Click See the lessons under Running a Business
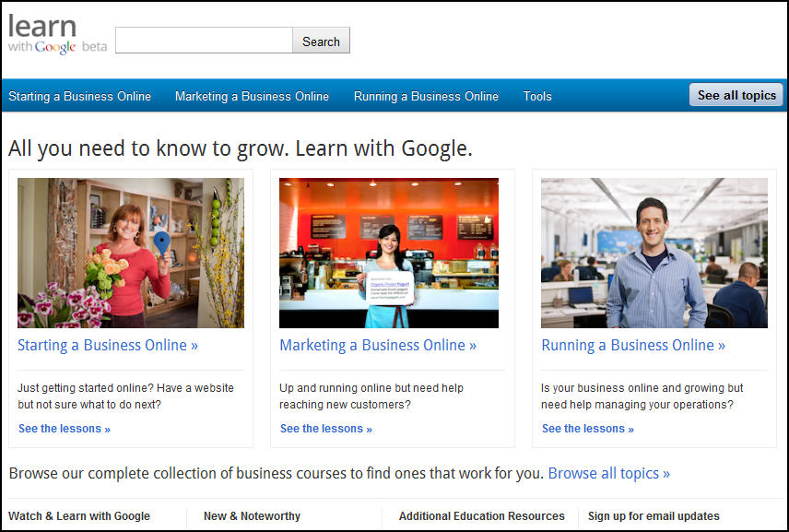Screen dimensions: 789x532 coord(588,429)
